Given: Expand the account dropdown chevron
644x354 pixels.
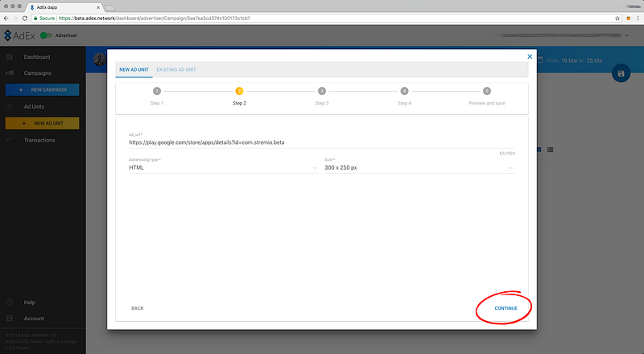Looking at the screenshot, I should [627, 35].
